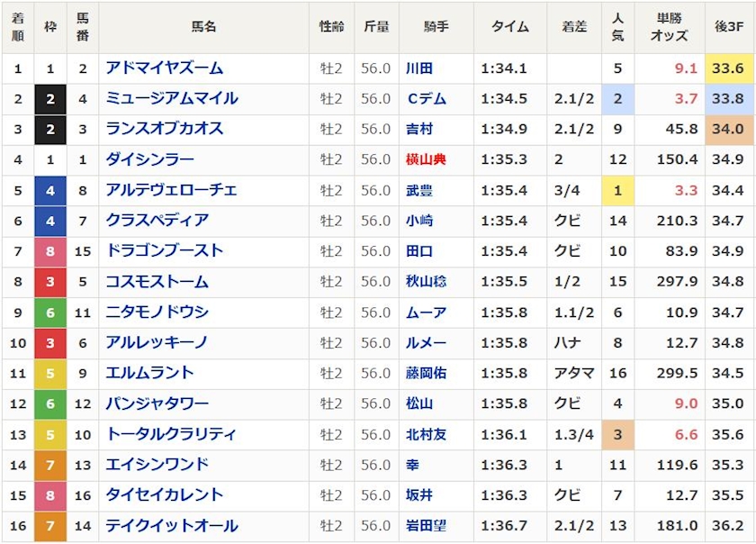Image resolution: width=756 pixels, height=544 pixels.
Task: Click the タイム column header
Action: coord(509,27)
